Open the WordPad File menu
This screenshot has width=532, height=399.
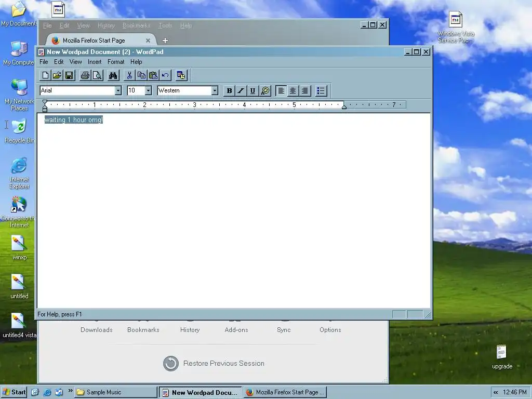[44, 62]
